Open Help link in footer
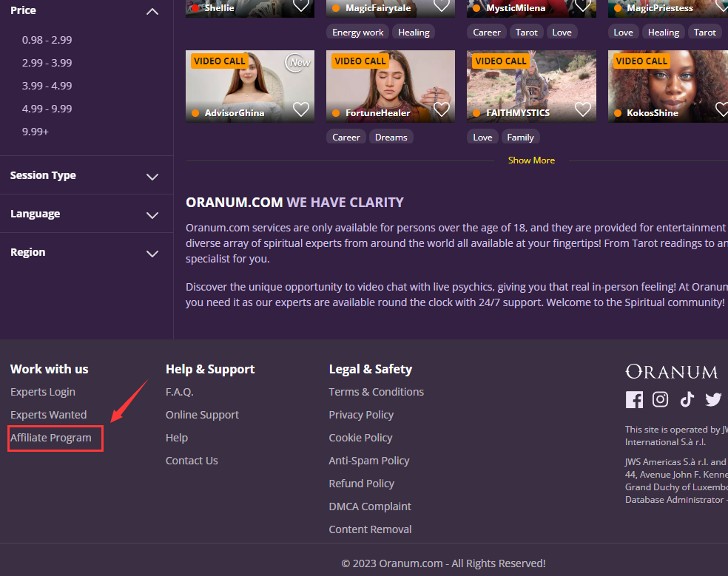Viewport: 728px width, 576px height. point(176,438)
